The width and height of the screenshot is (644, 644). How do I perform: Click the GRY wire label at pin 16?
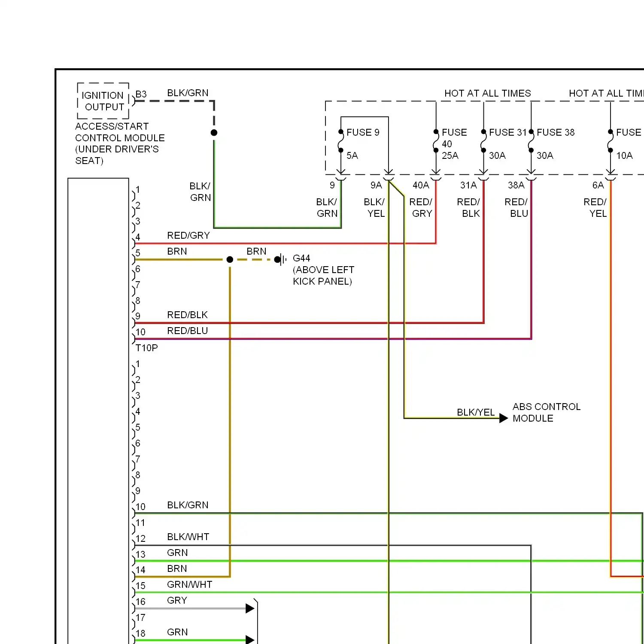(x=177, y=600)
